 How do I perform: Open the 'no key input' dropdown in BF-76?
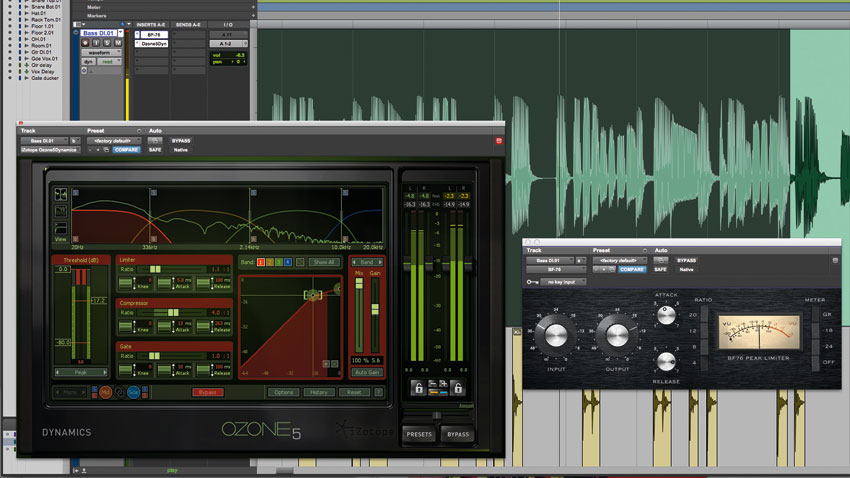pyautogui.click(x=563, y=282)
